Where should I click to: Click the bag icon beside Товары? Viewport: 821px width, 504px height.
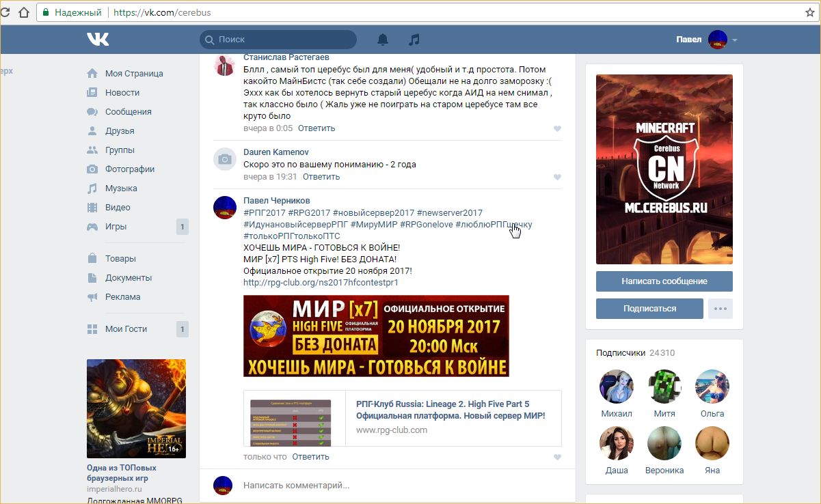click(x=92, y=259)
